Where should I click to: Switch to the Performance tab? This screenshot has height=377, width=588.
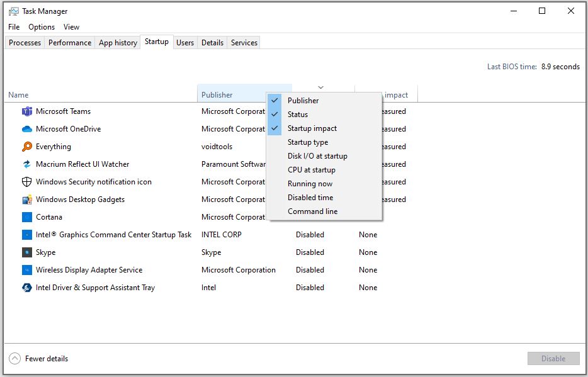pyautogui.click(x=69, y=42)
